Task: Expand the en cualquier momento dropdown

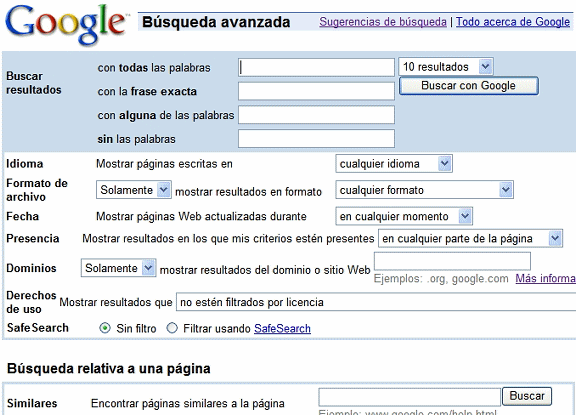Action: click(404, 216)
